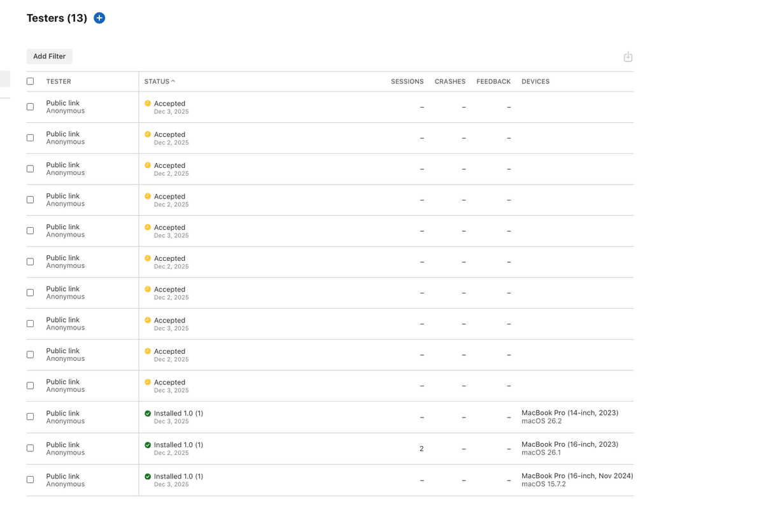Viewport: 764px width, 532px height.
Task: Click the green Installed icon on the MacBook Pro 14-inch row
Action: point(148,413)
